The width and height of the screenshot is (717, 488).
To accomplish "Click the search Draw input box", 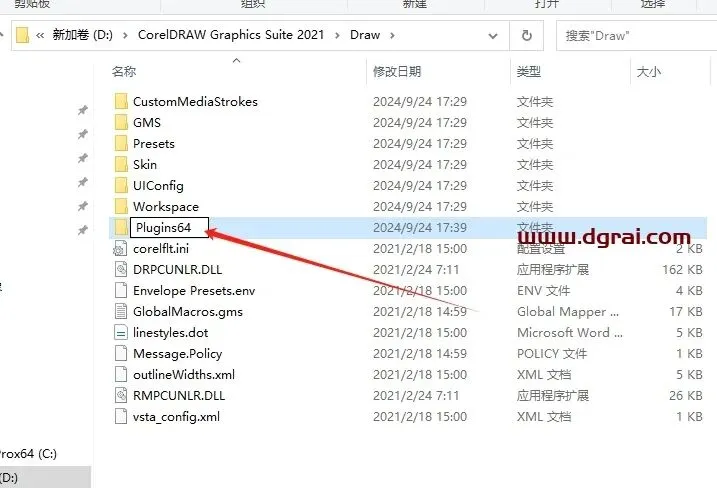I will click(x=637, y=36).
